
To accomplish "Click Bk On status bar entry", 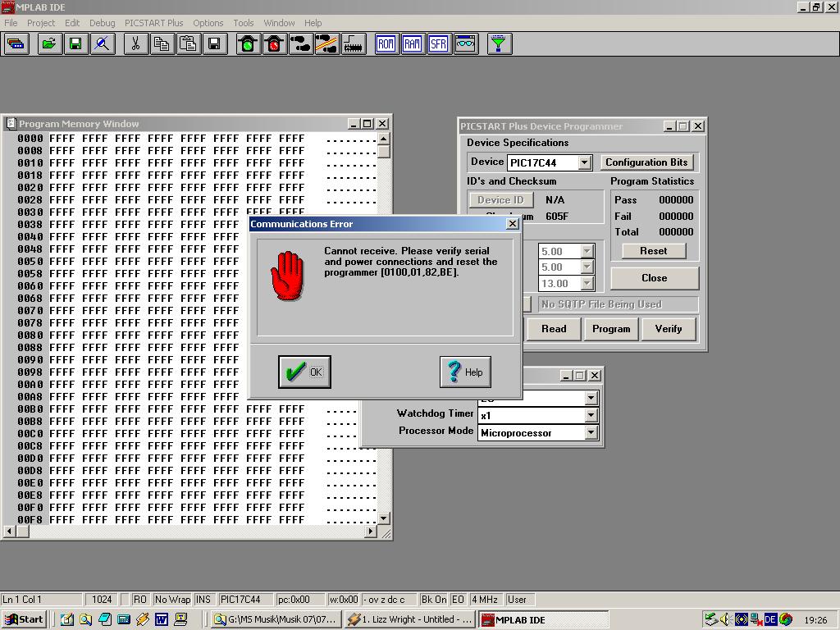I will coord(433,600).
